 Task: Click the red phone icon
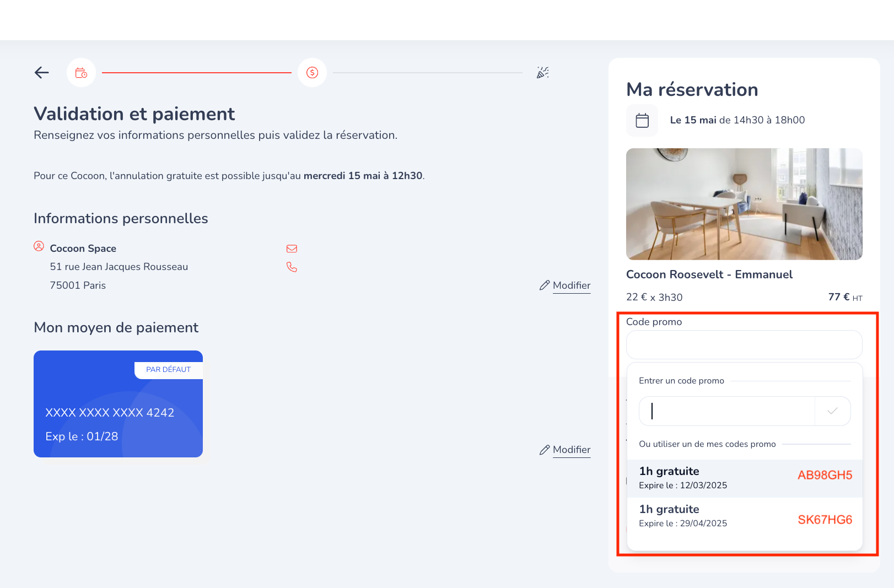point(292,267)
